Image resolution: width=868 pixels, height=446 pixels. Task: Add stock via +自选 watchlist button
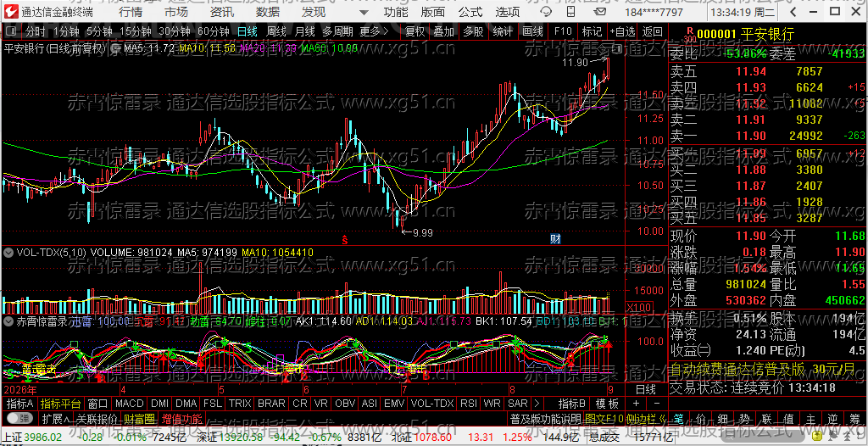tap(622, 32)
